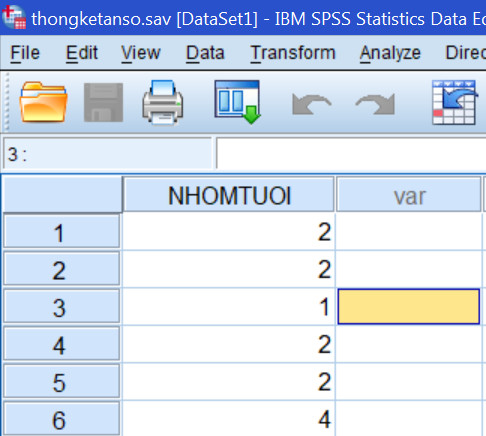The height and width of the screenshot is (436, 486).
Task: Click the empty var cell in row 1
Action: (x=409, y=231)
